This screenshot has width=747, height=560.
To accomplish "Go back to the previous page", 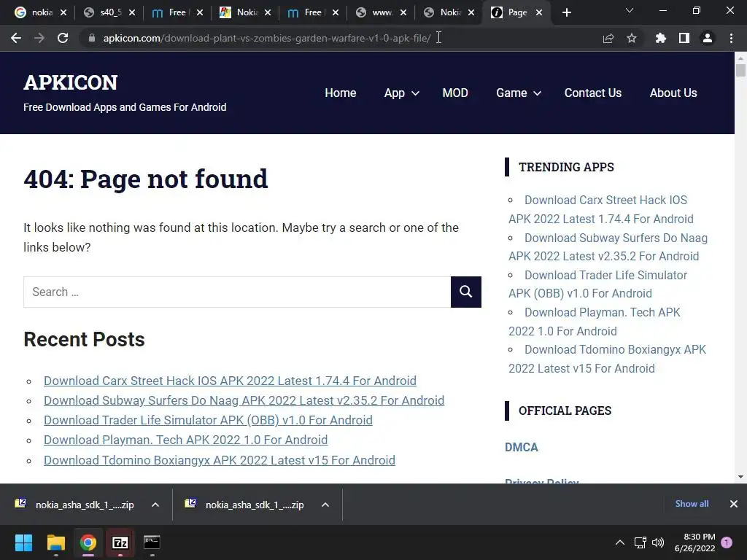I will coord(16,38).
